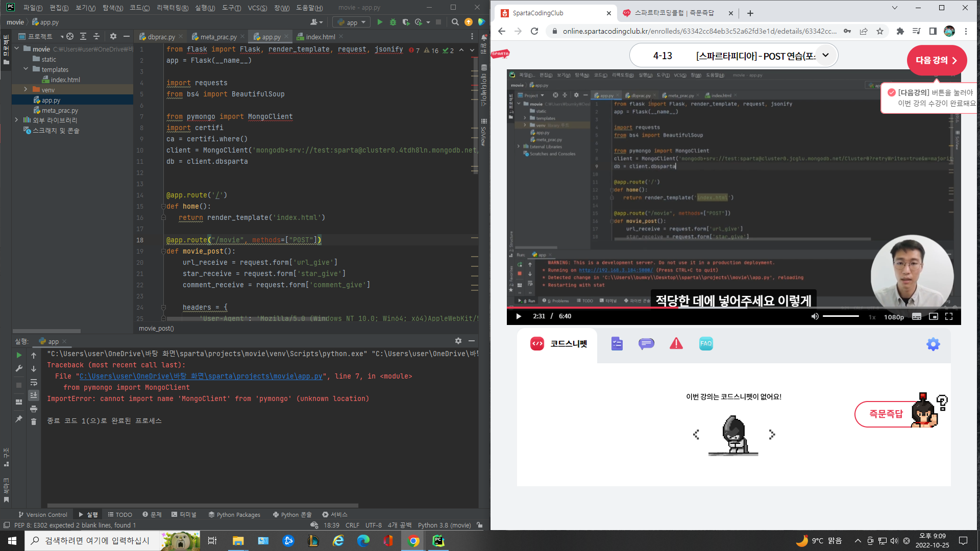Open File Explorer from the taskbar
Viewport: 980px width, 551px height.
point(238,541)
